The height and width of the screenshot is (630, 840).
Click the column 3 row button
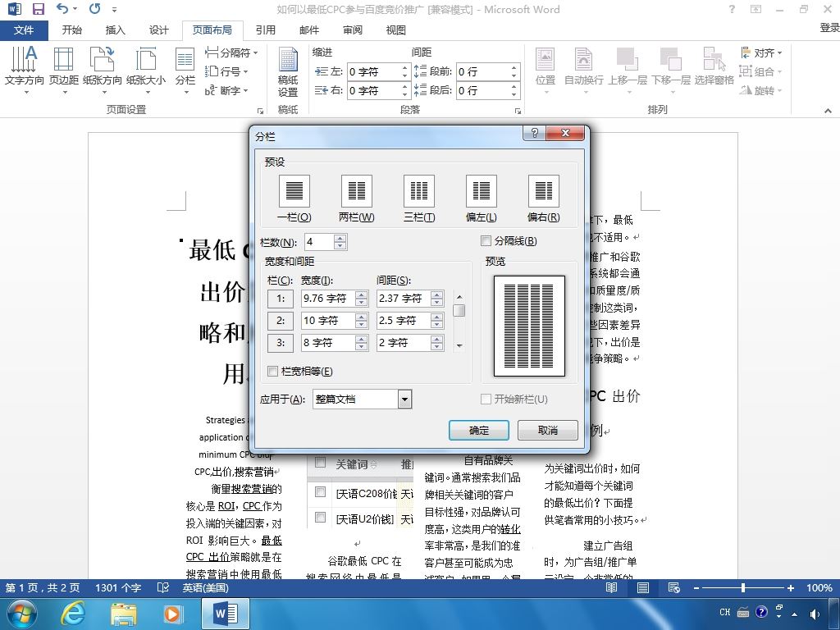pos(281,343)
